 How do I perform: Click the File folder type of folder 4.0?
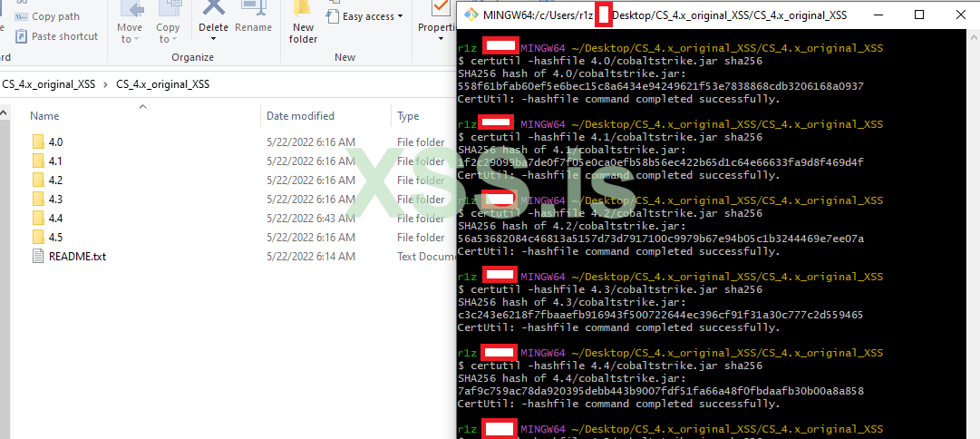[421, 142]
